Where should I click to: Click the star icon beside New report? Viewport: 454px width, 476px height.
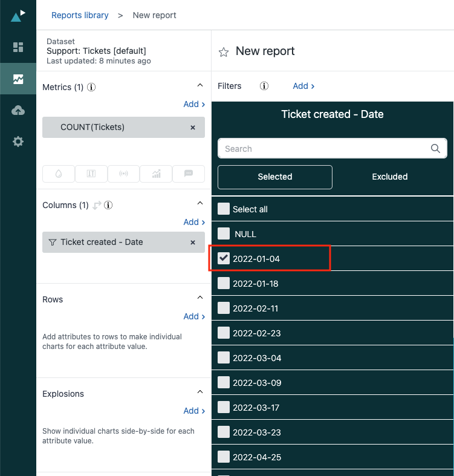click(224, 52)
